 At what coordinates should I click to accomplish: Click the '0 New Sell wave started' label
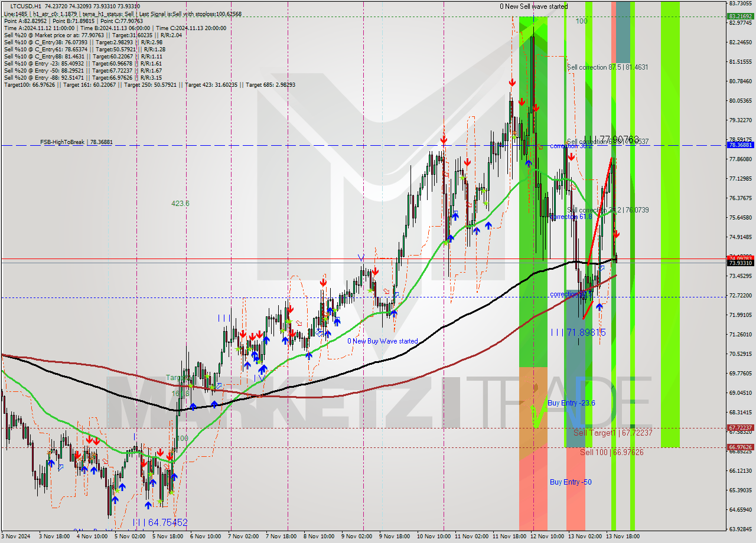(533, 6)
